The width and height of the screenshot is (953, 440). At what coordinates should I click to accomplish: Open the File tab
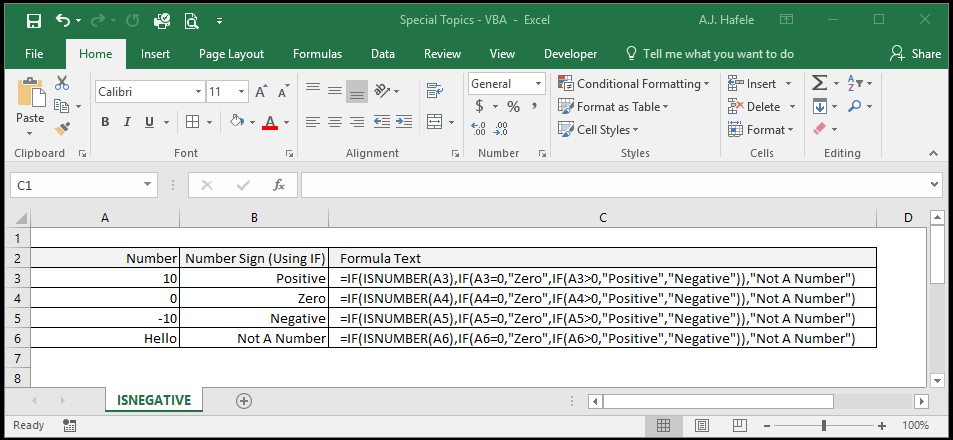pyautogui.click(x=34, y=54)
